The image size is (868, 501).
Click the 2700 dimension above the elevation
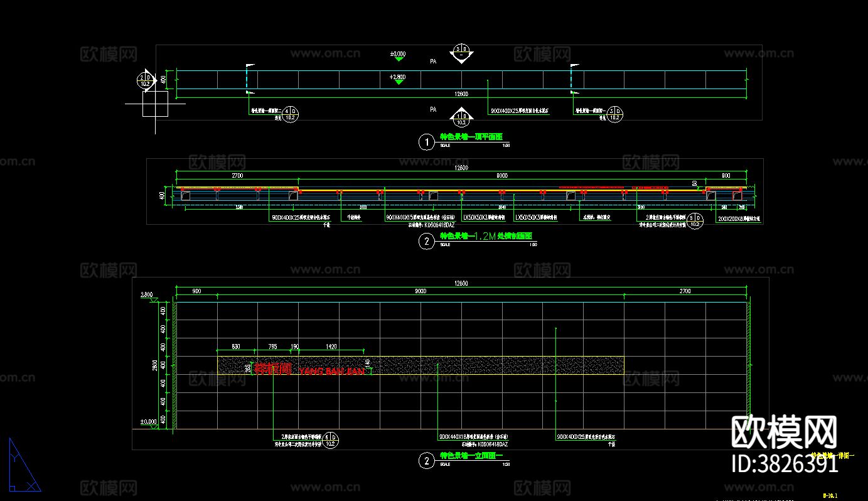click(x=685, y=291)
